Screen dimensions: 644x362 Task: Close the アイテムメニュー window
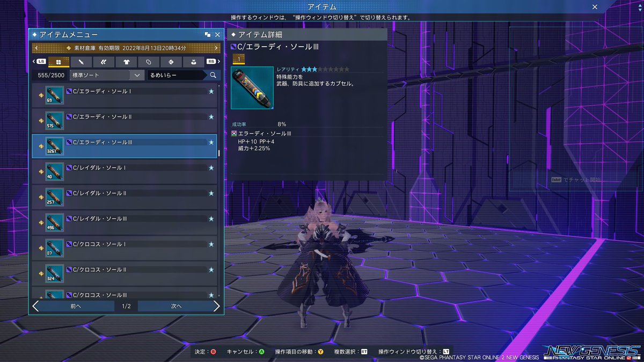[217, 34]
